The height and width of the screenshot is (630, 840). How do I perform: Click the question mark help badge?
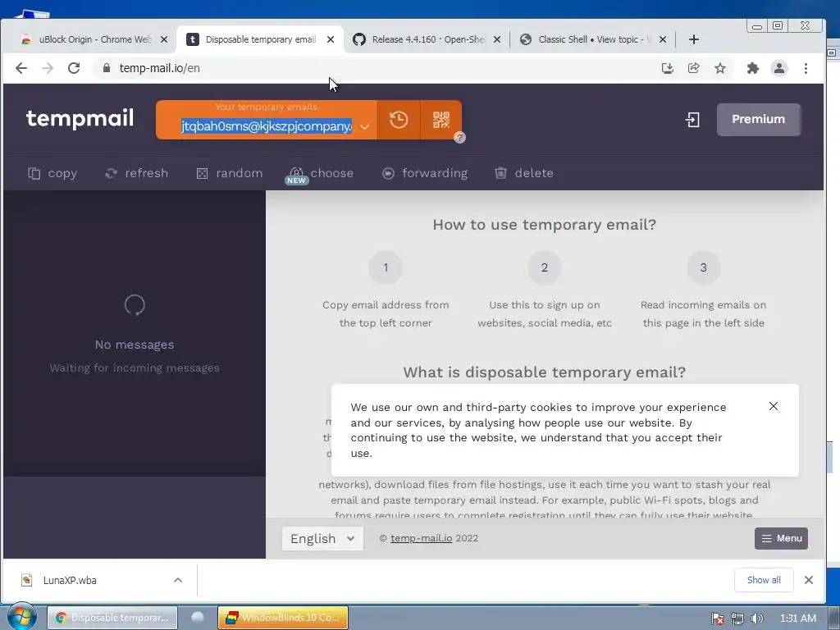click(459, 138)
